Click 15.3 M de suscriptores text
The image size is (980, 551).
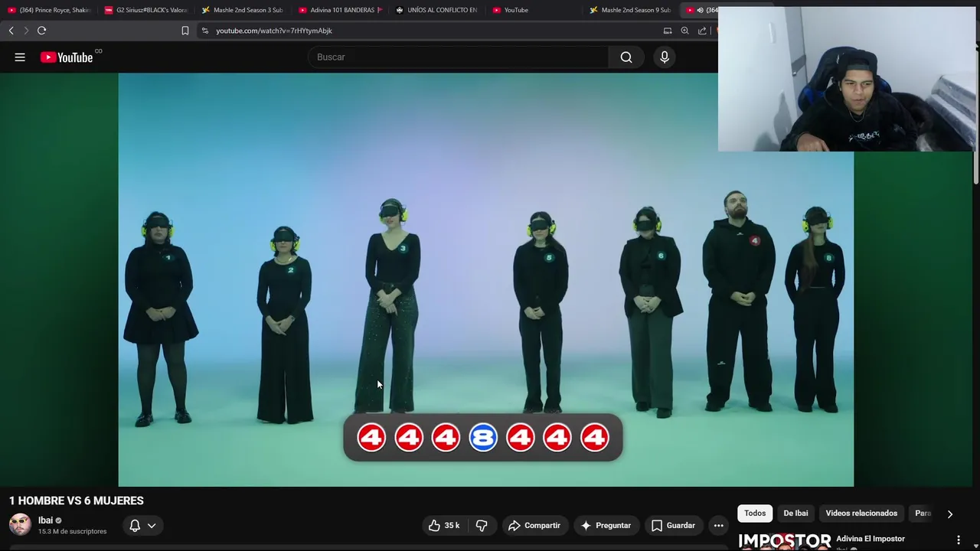coord(73,531)
